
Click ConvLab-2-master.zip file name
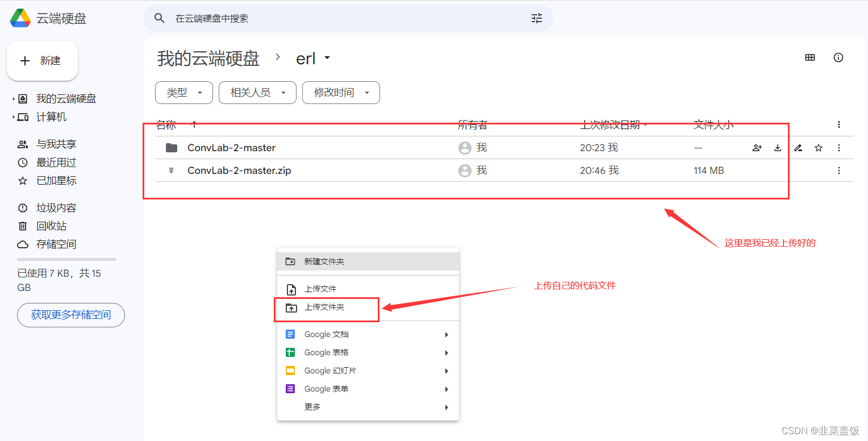tap(239, 170)
